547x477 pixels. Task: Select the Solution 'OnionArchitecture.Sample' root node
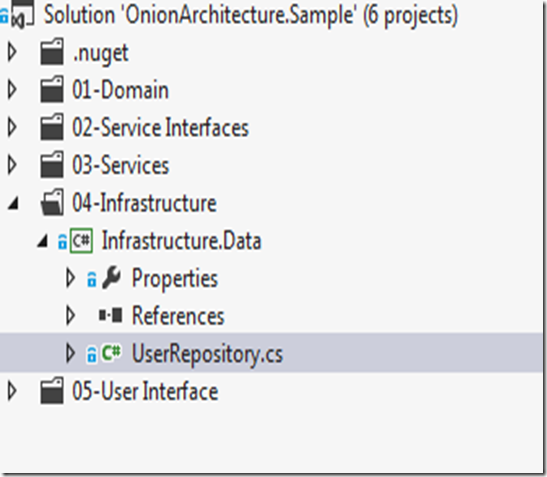pos(250,15)
